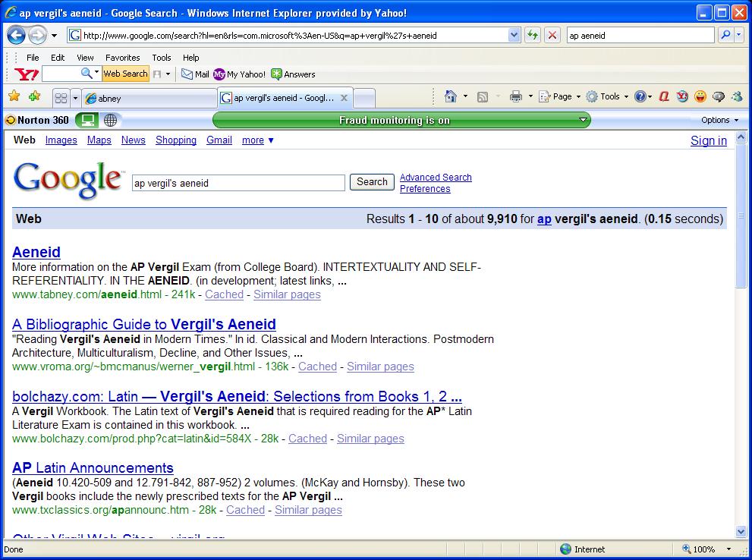Click the Google Search button
This screenshot has height=560, width=752.
coord(372,182)
